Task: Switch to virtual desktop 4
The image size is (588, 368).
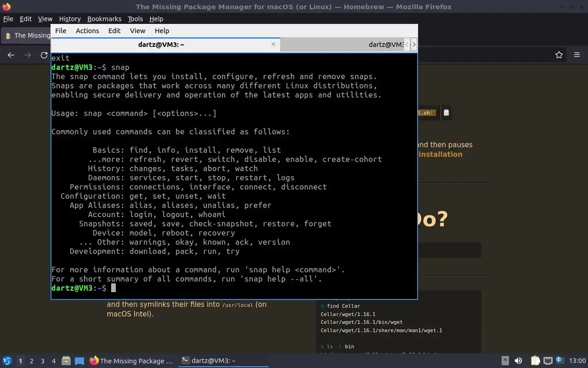Action: coord(53,361)
